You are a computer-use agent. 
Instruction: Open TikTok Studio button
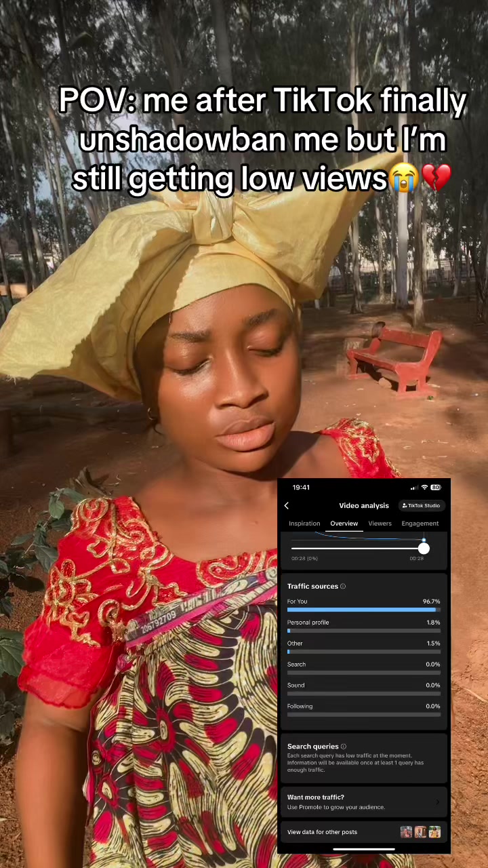421,506
